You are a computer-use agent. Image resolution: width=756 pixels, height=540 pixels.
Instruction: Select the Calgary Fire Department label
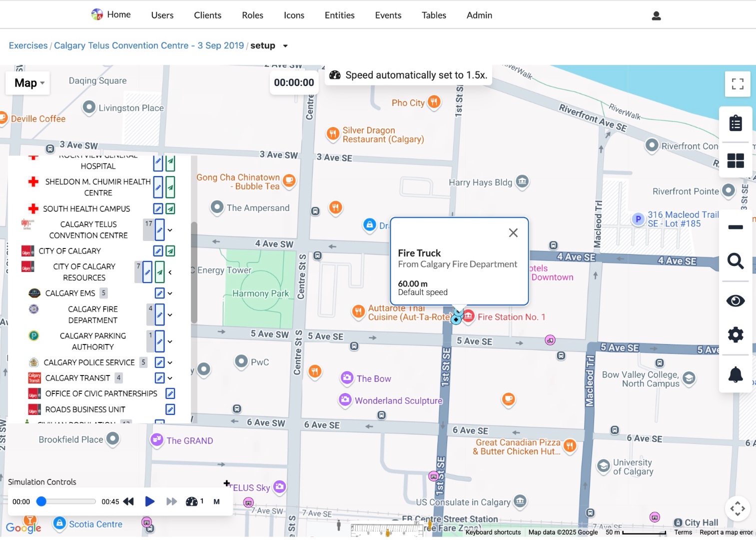(x=92, y=314)
